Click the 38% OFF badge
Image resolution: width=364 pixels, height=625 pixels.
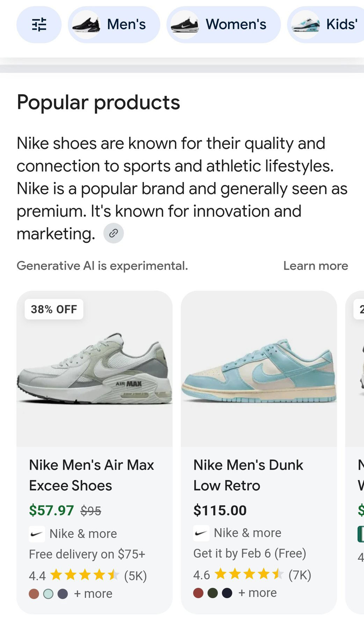(x=54, y=309)
